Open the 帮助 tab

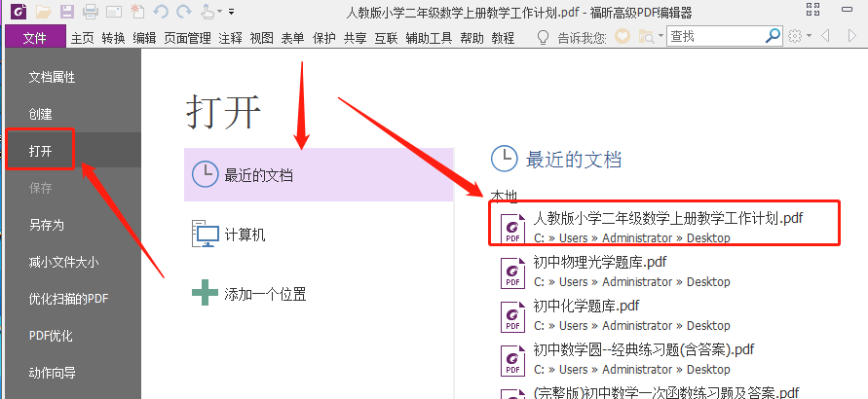pyautogui.click(x=472, y=38)
